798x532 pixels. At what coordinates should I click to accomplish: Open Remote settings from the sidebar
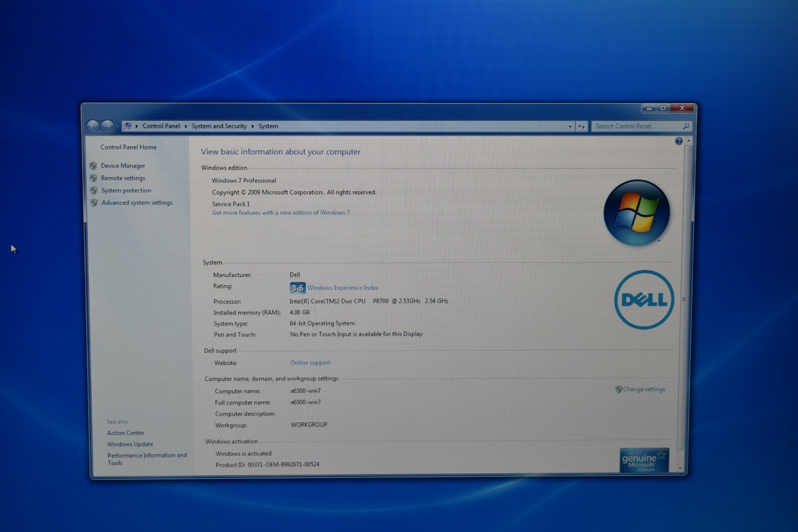point(123,178)
